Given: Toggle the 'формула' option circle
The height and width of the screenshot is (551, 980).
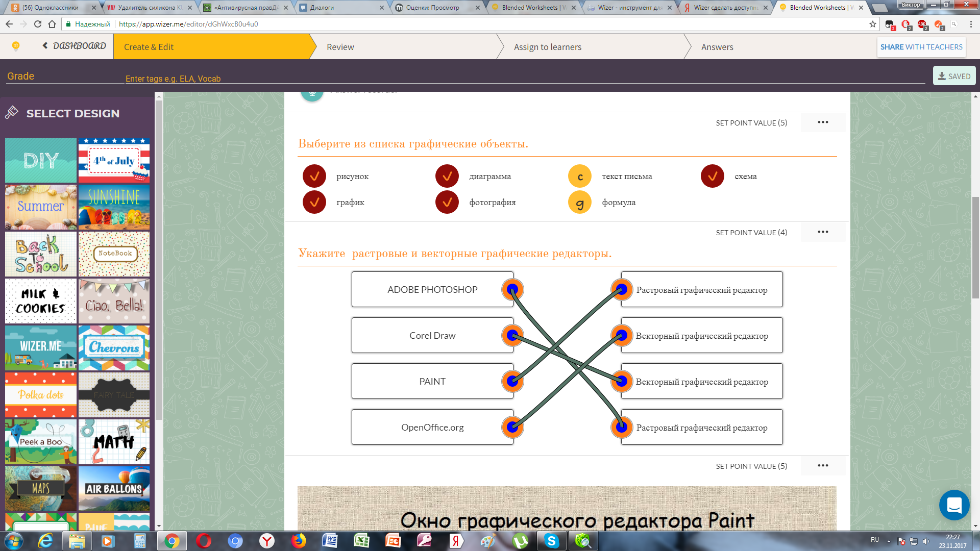Looking at the screenshot, I should click(580, 203).
